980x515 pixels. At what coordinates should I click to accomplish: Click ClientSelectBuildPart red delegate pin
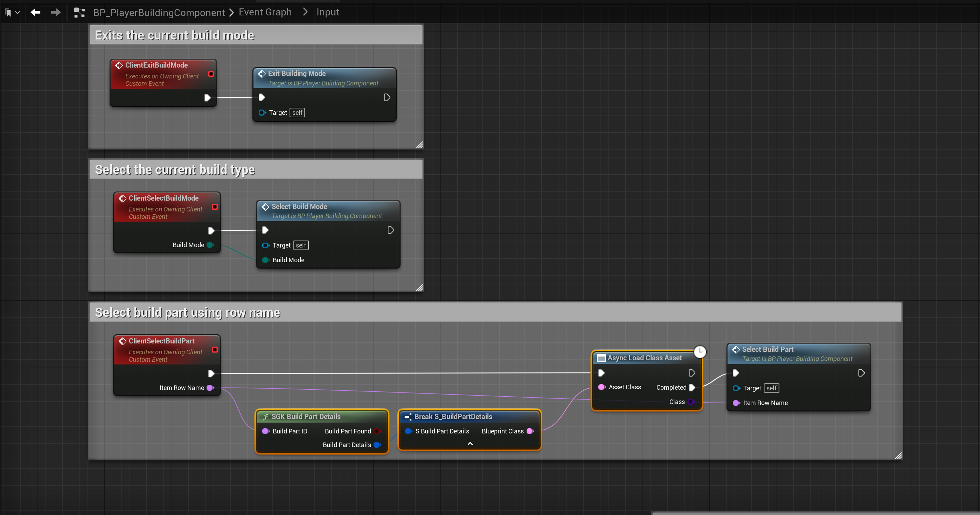pyautogui.click(x=215, y=349)
